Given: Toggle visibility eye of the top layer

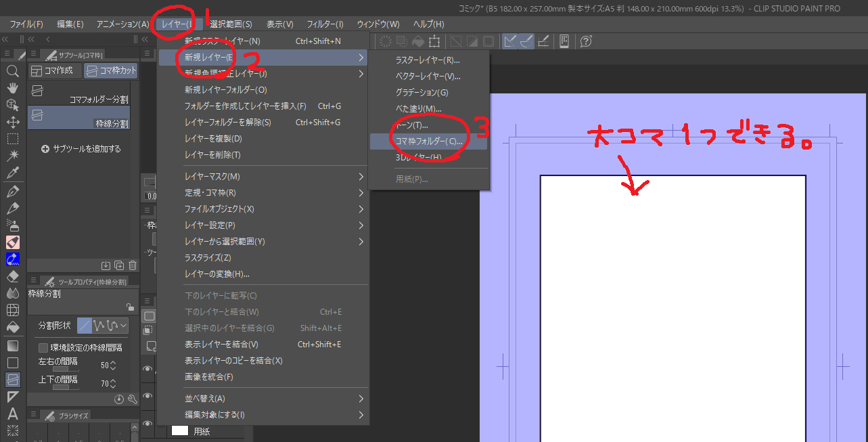Looking at the screenshot, I should coord(147,369).
